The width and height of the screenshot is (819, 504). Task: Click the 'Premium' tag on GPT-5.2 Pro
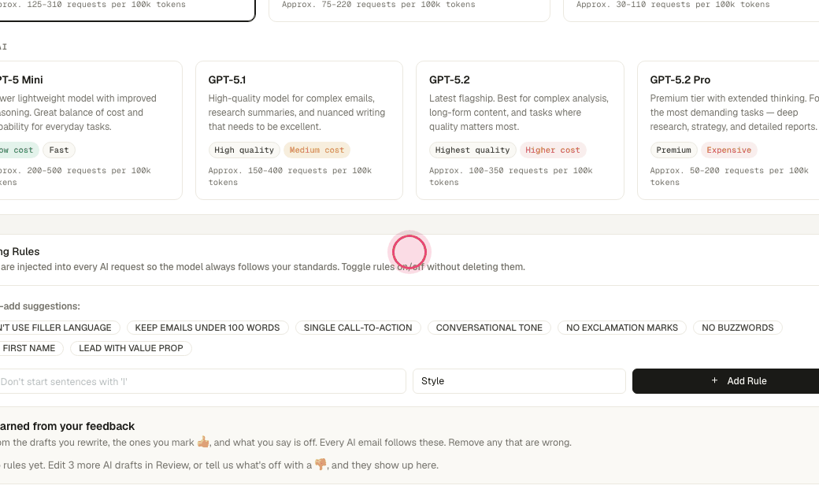click(x=673, y=150)
